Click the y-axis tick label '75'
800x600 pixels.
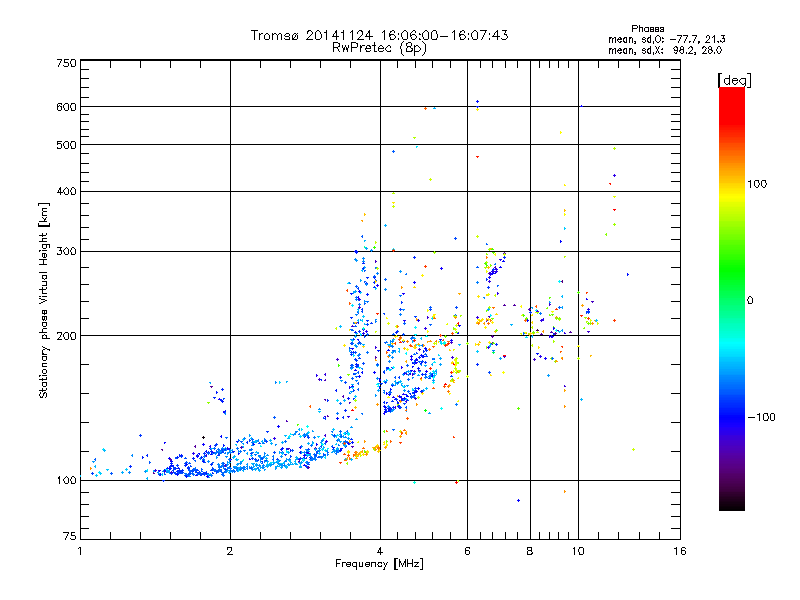[x=70, y=536]
